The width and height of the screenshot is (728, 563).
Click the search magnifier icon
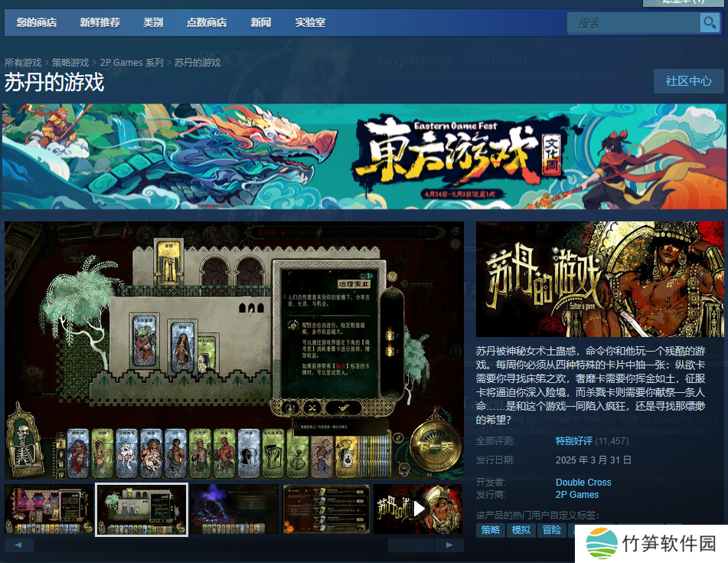710,23
